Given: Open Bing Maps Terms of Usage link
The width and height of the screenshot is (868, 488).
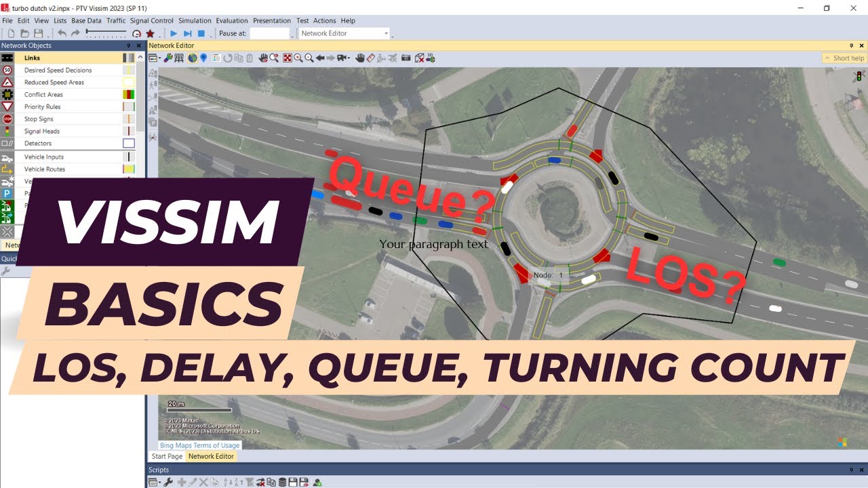Looking at the screenshot, I should click(200, 445).
